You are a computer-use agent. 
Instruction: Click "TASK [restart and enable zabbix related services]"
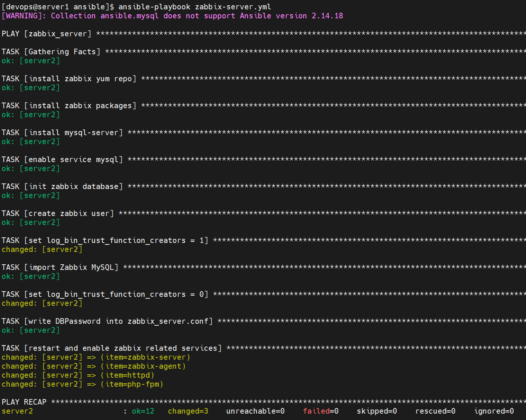click(112, 348)
